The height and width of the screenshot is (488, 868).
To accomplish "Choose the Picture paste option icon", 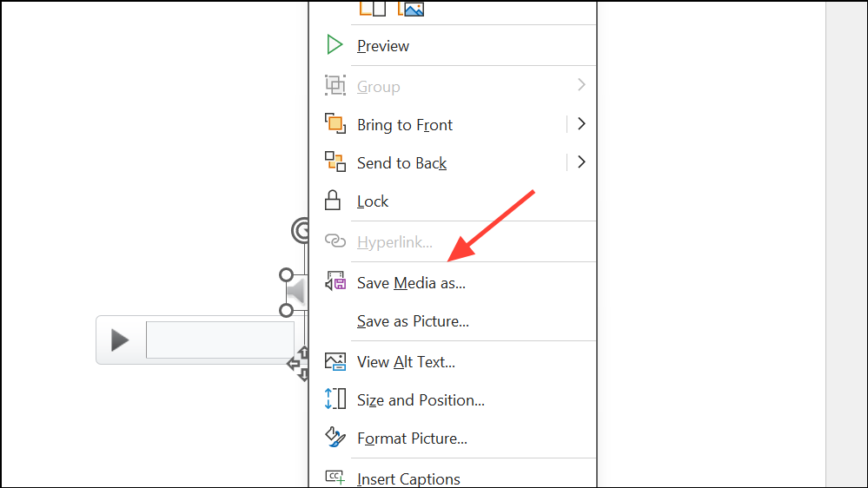I will [411, 9].
